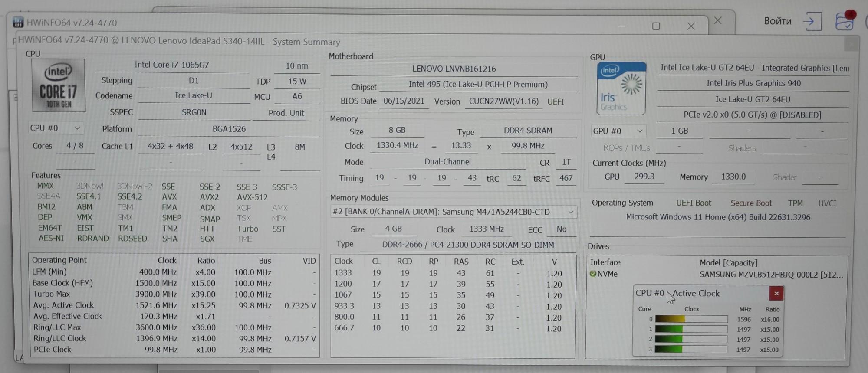Click the Secure Boot indicator
The image size is (868, 373).
[x=751, y=203]
